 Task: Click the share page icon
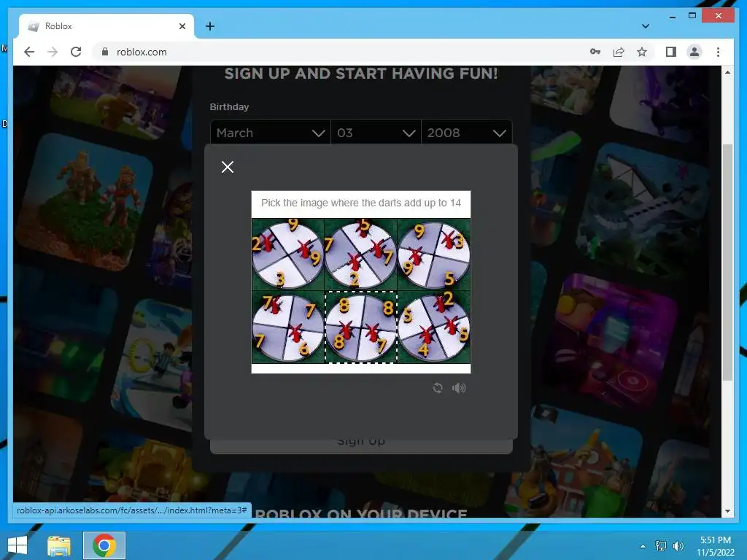pos(619,52)
